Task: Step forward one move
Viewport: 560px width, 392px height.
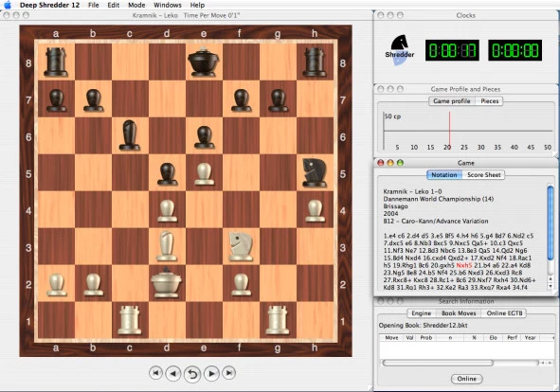Action: [x=211, y=373]
